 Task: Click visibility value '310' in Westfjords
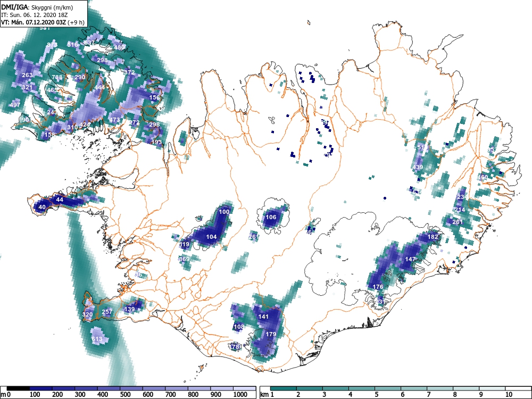click(72, 128)
